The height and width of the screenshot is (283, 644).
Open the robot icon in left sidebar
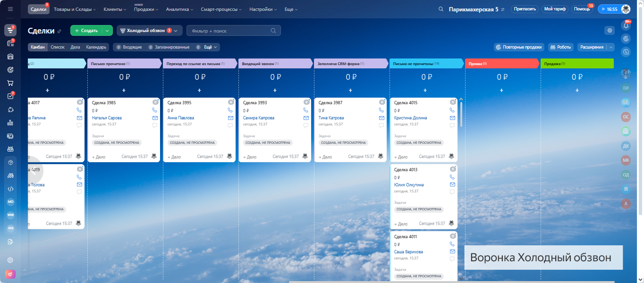pyautogui.click(x=10, y=149)
